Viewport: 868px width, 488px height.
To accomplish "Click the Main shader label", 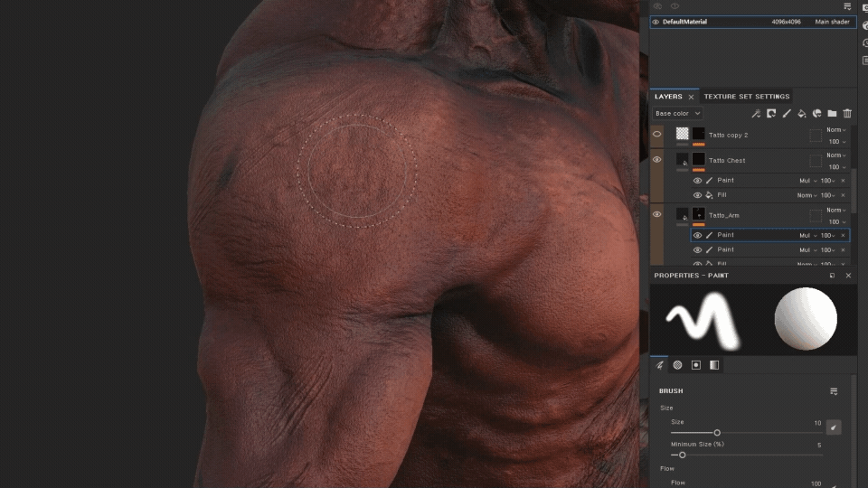I will 832,22.
